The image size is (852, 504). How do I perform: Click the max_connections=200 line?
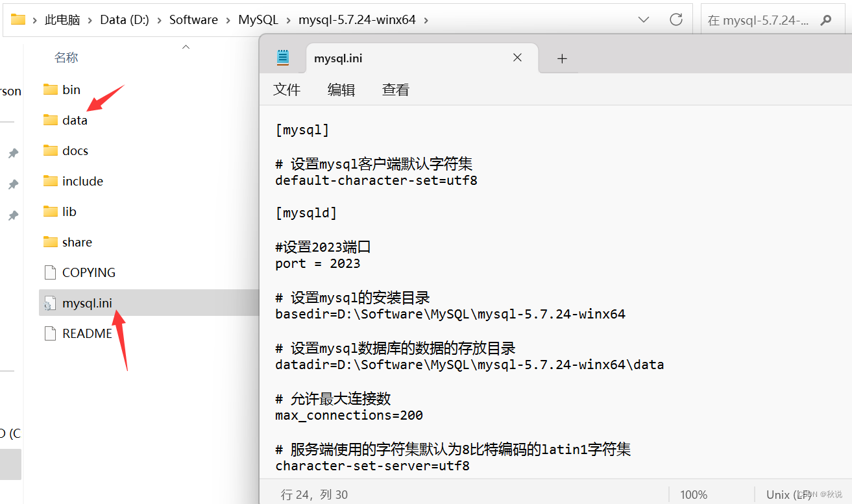[349, 415]
